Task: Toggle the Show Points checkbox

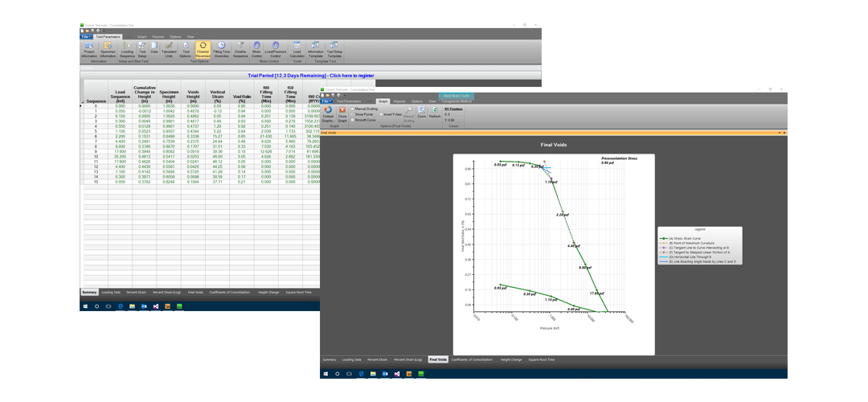Action: [x=353, y=115]
